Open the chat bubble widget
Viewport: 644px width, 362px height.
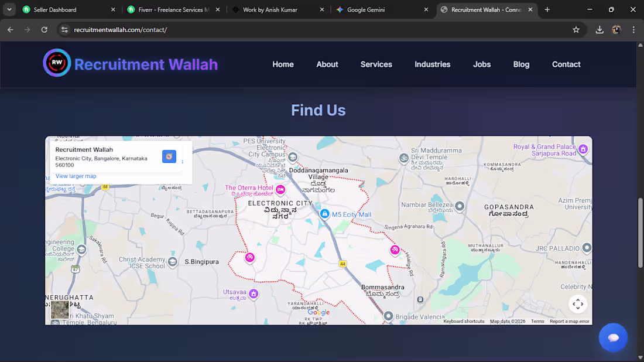click(x=613, y=337)
